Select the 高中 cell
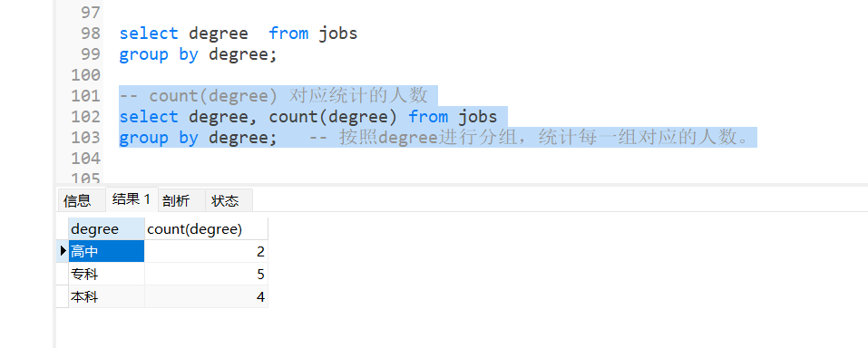 106,252
